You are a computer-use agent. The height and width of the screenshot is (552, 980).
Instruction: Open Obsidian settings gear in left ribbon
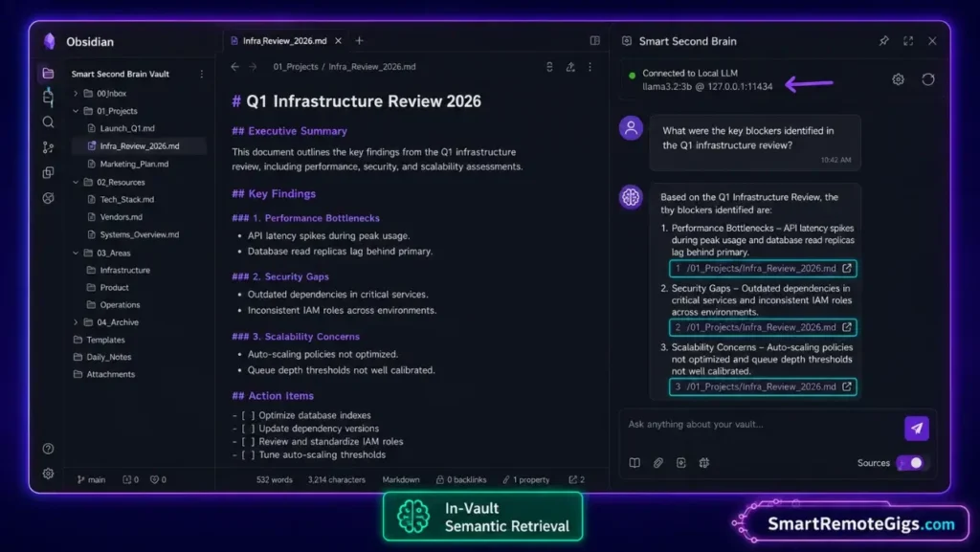48,474
